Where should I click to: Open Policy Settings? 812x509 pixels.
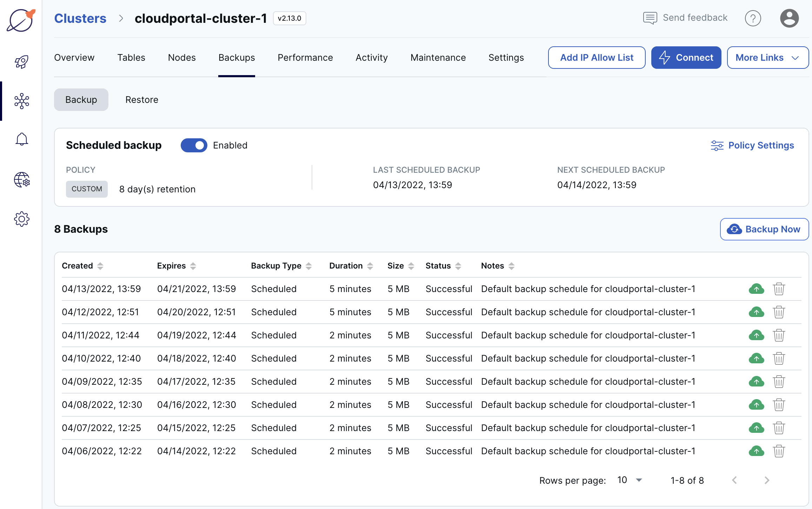point(753,145)
